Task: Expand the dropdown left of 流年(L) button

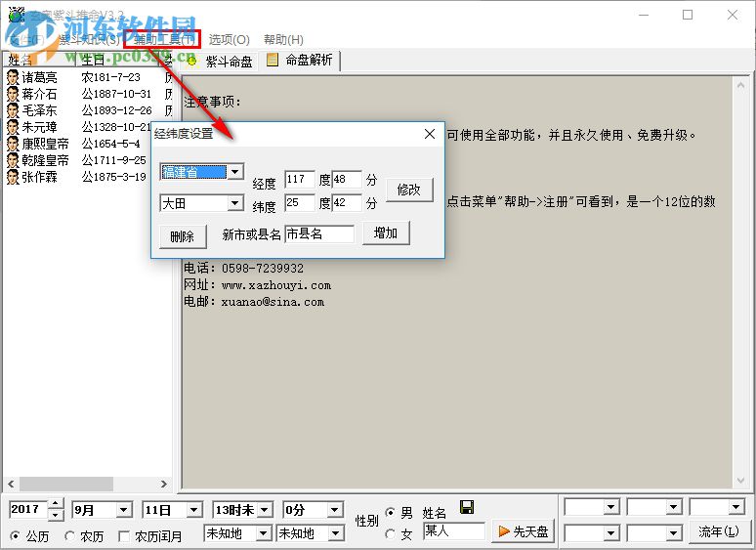Action: click(674, 533)
